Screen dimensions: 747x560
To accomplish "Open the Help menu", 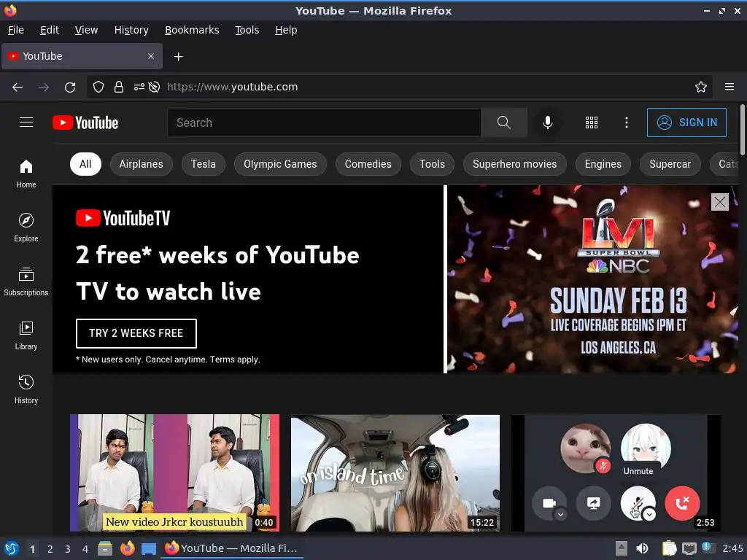I will click(286, 30).
